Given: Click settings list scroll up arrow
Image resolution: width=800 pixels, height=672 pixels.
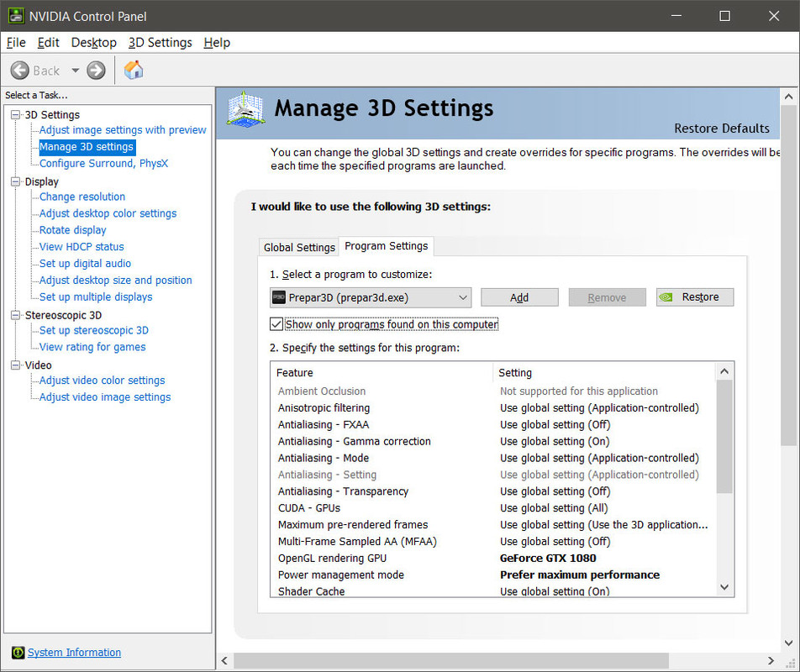Looking at the screenshot, I should [x=724, y=371].
